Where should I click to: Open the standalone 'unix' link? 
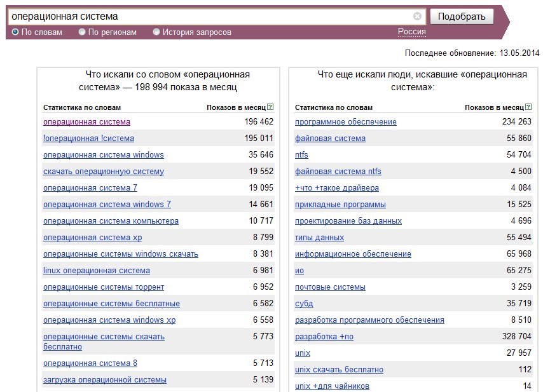pos(303,353)
